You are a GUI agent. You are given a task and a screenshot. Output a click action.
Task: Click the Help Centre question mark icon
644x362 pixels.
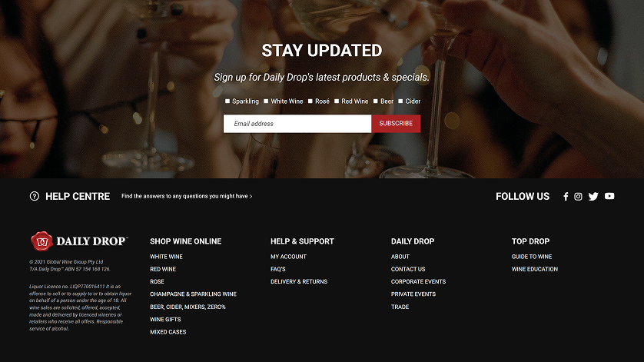(x=35, y=196)
